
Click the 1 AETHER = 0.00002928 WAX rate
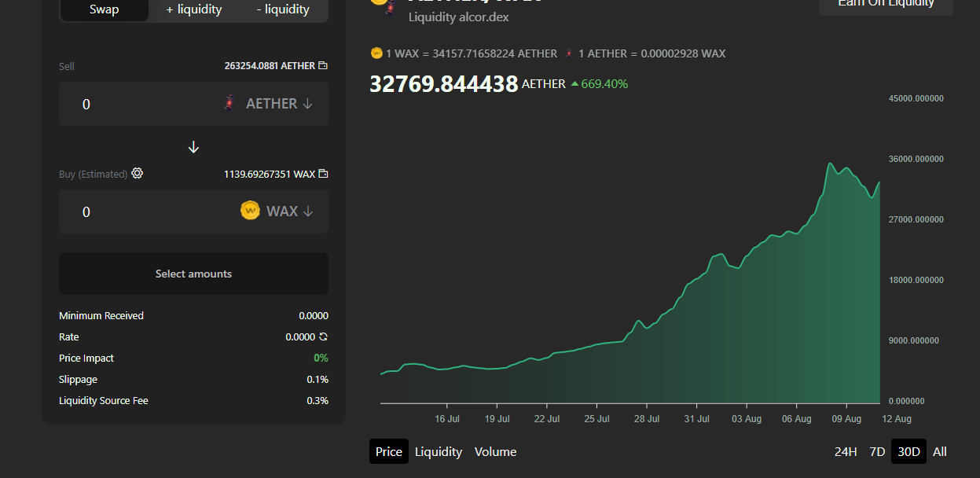coord(651,53)
